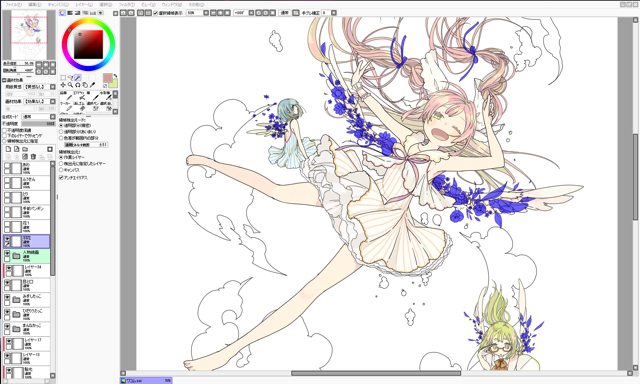Create a new layer with the blank page icon
The image size is (640, 384).
tap(8, 149)
